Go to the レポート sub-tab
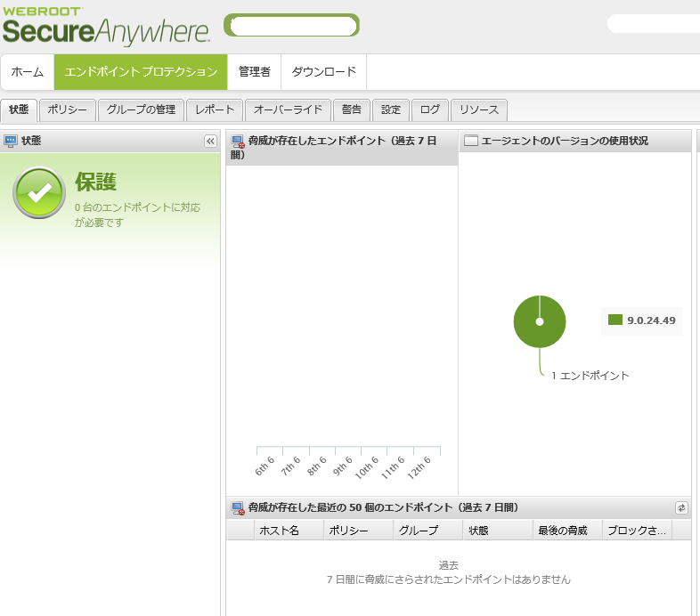 pyautogui.click(x=215, y=110)
